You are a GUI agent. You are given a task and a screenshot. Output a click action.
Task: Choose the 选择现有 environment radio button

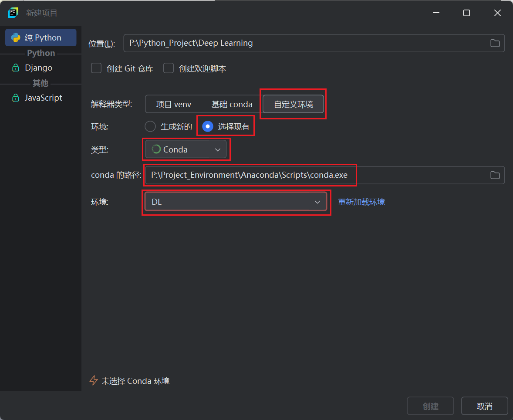[208, 126]
